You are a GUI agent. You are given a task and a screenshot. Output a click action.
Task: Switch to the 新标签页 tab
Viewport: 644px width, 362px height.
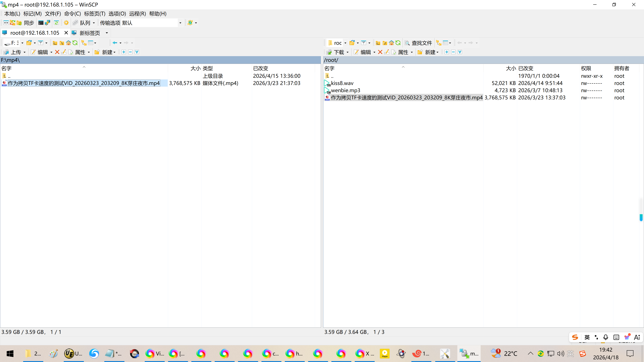click(90, 33)
